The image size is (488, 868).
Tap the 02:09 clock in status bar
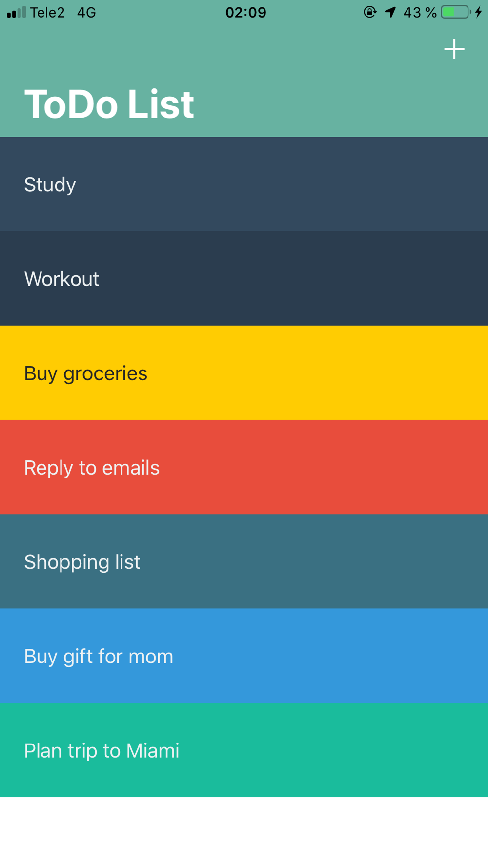[246, 12]
